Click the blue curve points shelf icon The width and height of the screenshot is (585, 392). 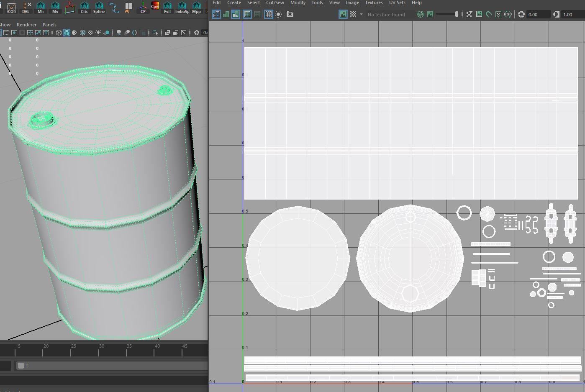(114, 7)
